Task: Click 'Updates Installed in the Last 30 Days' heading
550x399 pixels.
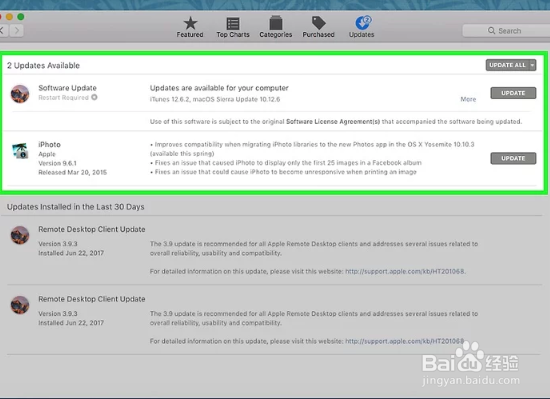Action: (x=75, y=207)
